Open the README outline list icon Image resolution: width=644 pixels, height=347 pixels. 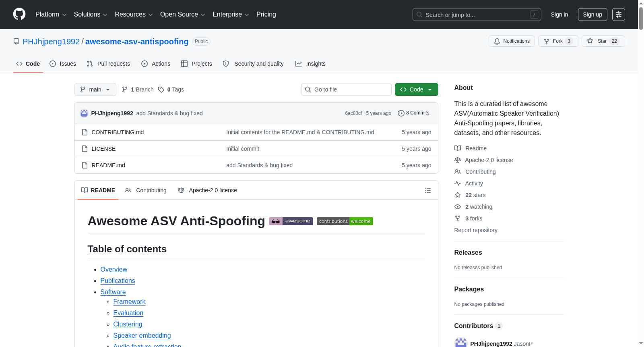point(428,190)
